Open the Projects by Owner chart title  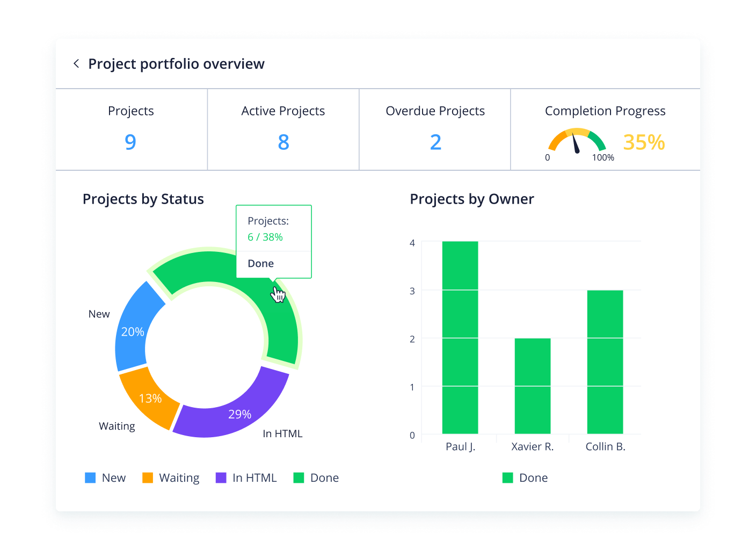coord(471,199)
